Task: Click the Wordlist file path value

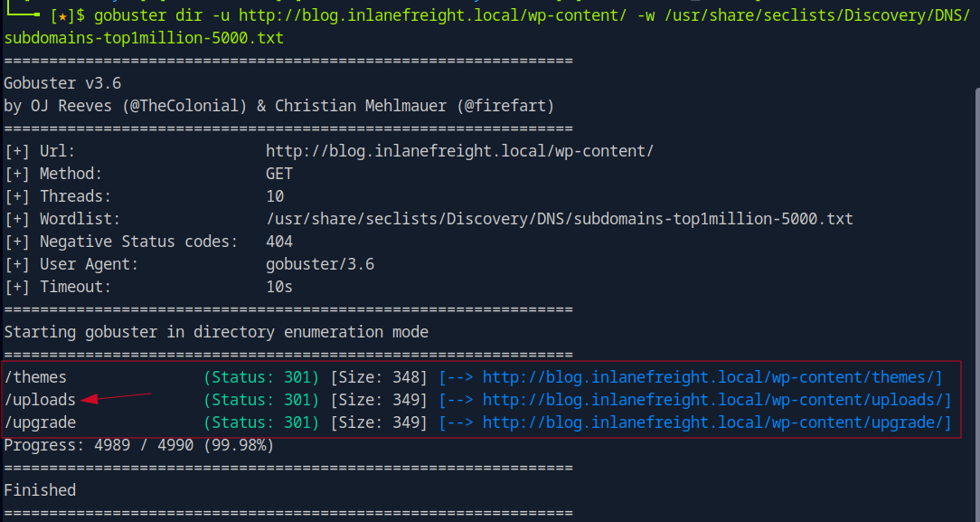Action: coord(559,219)
